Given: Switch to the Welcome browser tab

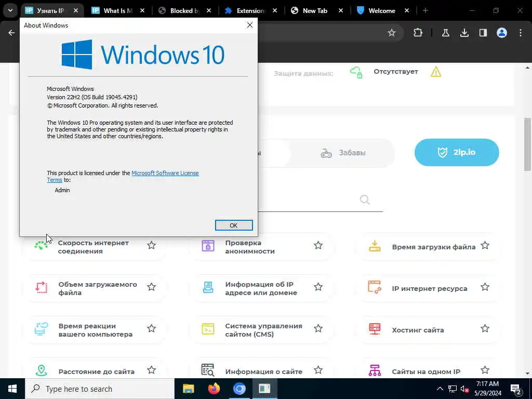Looking at the screenshot, I should click(382, 10).
